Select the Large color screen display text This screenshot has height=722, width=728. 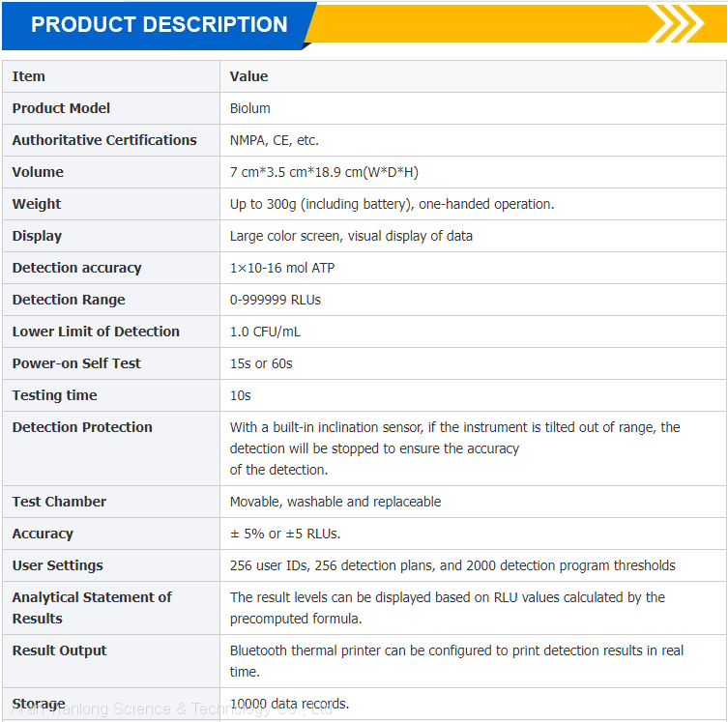[351, 236]
